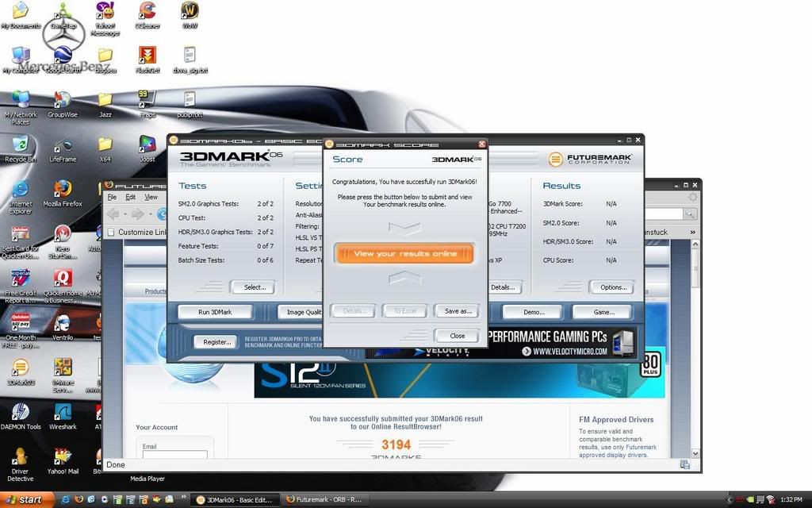The image size is (812, 508).
Task: Open the Quicken Home & Business shortcut
Action: pos(63,287)
